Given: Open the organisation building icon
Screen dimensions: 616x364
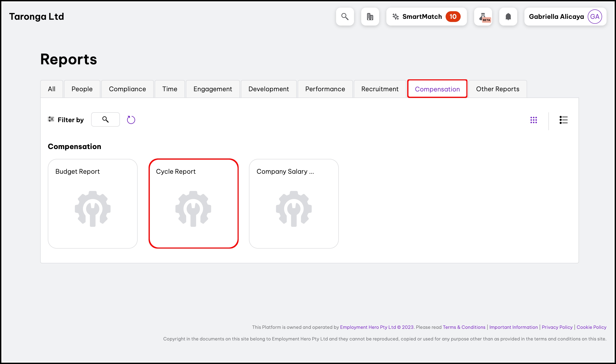Looking at the screenshot, I should pyautogui.click(x=370, y=17).
